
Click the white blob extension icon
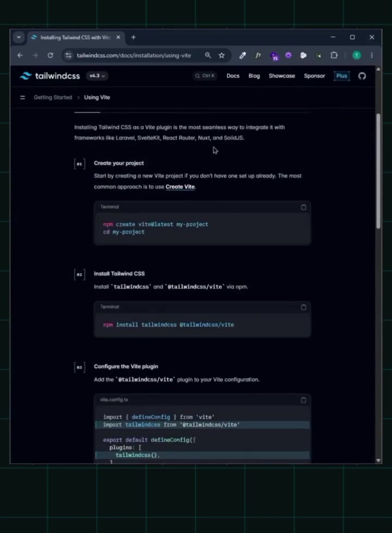(x=303, y=55)
